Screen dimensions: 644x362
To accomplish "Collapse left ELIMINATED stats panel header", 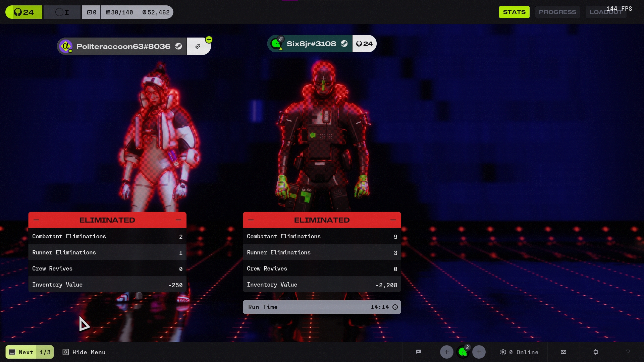I will click(107, 220).
